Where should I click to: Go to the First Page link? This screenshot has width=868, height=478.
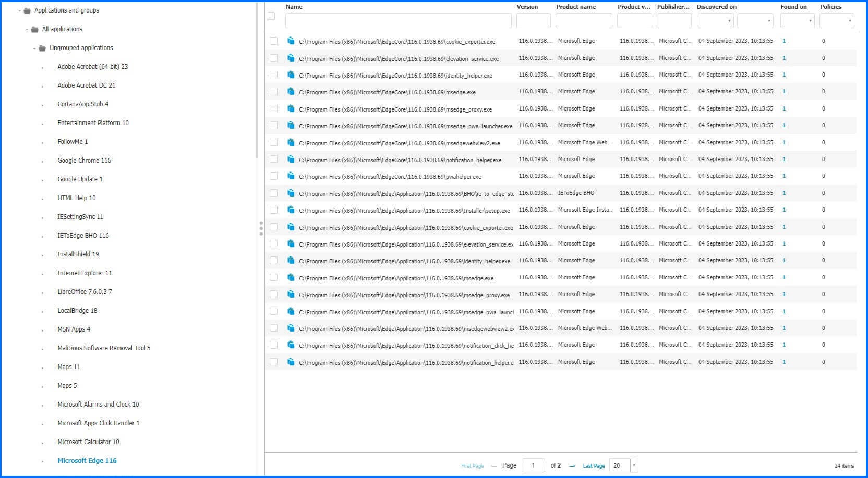(x=473, y=466)
